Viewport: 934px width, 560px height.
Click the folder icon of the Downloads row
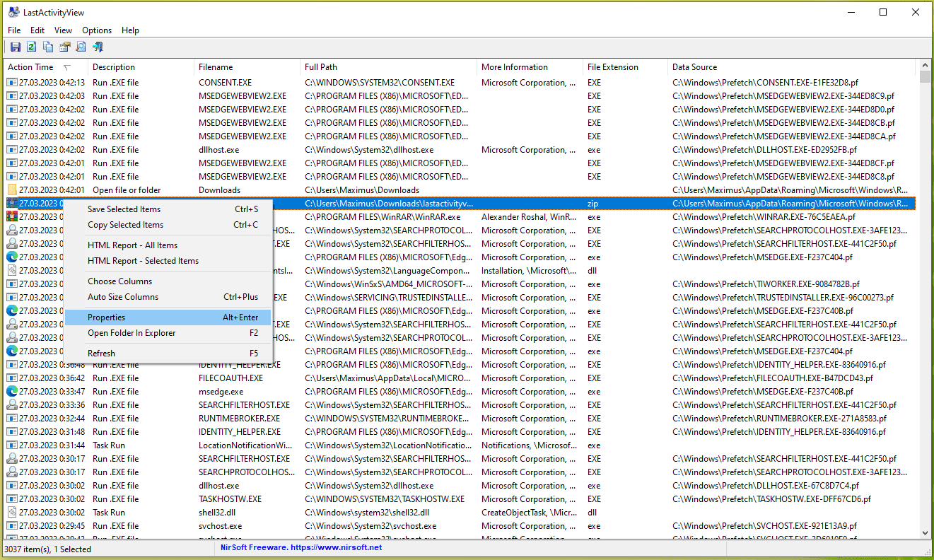[x=12, y=190]
